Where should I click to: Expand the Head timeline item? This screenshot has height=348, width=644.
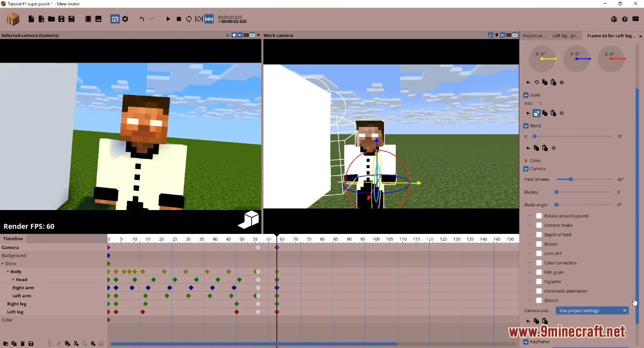(x=13, y=280)
